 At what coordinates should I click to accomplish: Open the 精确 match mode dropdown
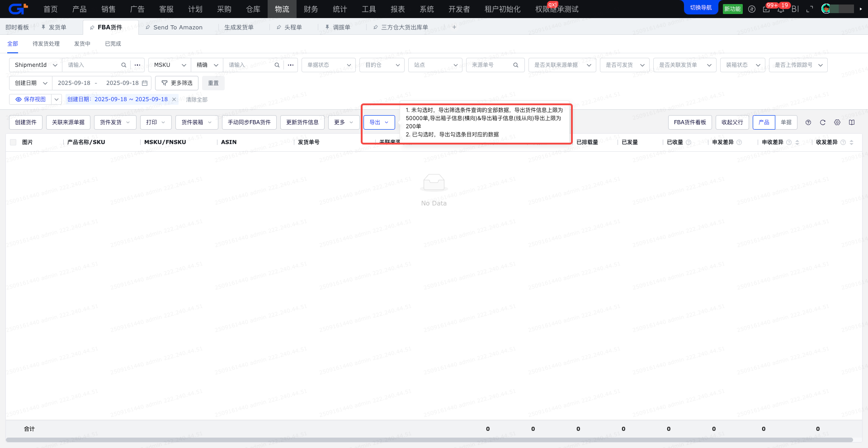[x=207, y=65]
